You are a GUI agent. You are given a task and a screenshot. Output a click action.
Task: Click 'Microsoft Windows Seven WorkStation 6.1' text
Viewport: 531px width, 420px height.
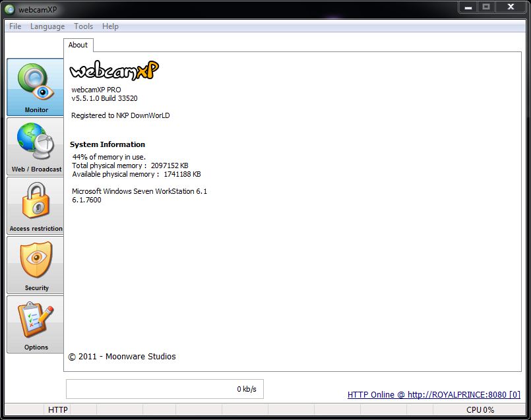tap(139, 191)
